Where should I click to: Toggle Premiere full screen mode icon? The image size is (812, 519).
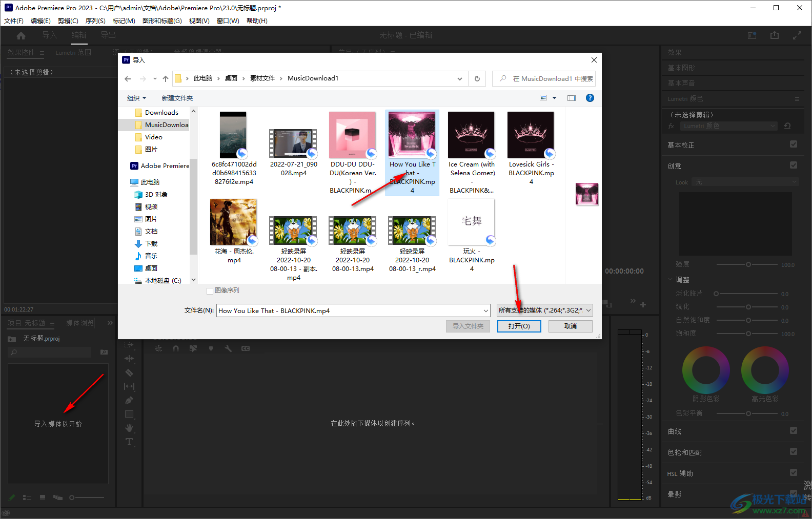tap(797, 35)
